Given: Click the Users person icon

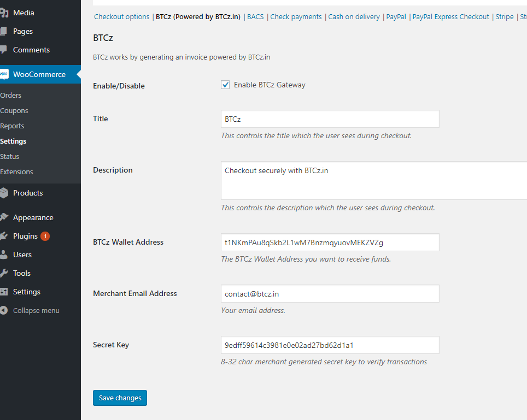Looking at the screenshot, I should (4, 255).
